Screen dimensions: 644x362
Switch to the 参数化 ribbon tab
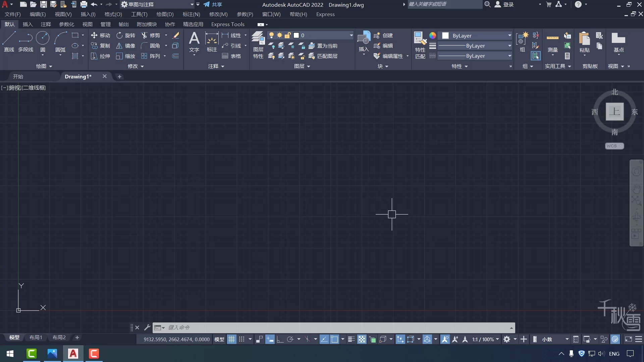66,24
